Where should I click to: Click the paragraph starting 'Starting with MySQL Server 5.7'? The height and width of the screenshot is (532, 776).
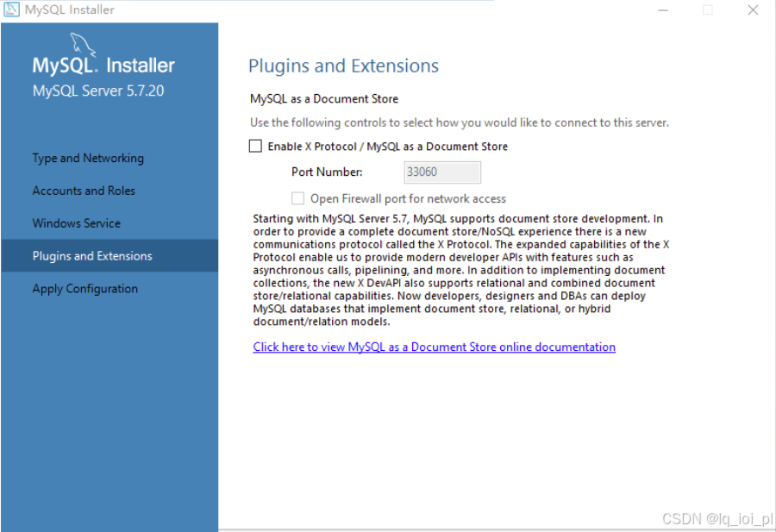coord(460,270)
